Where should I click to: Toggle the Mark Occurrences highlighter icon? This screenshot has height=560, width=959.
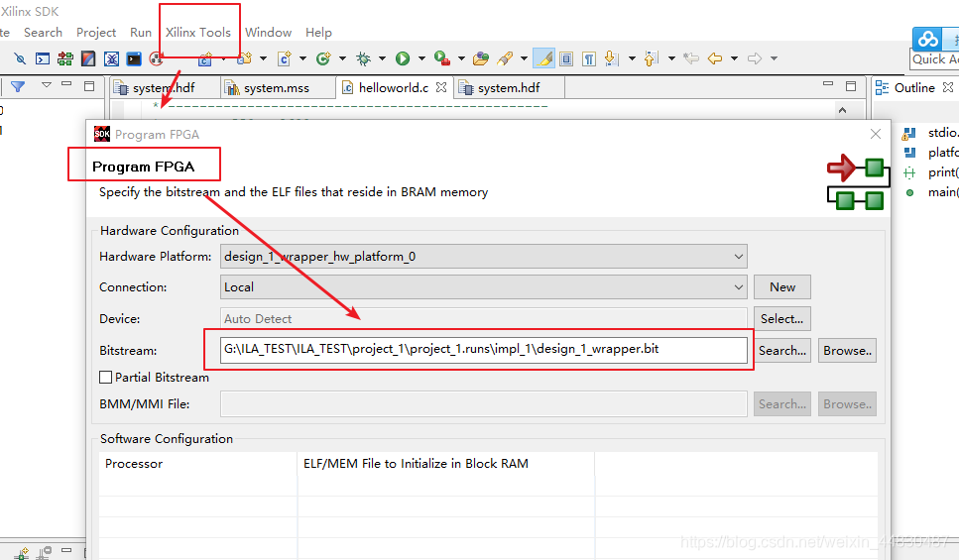(543, 58)
